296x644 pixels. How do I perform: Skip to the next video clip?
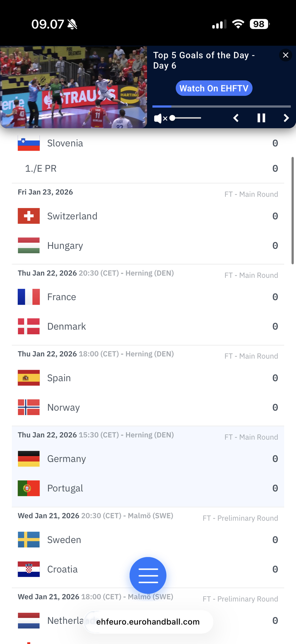286,118
